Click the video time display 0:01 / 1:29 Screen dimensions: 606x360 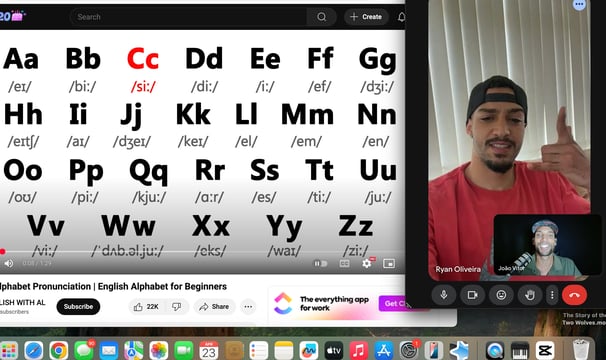click(x=37, y=263)
